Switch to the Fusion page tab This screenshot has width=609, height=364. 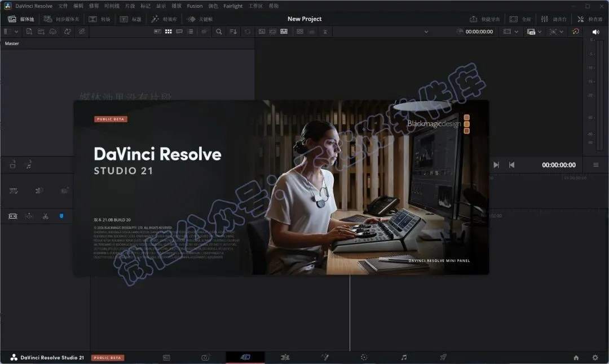[325, 357]
